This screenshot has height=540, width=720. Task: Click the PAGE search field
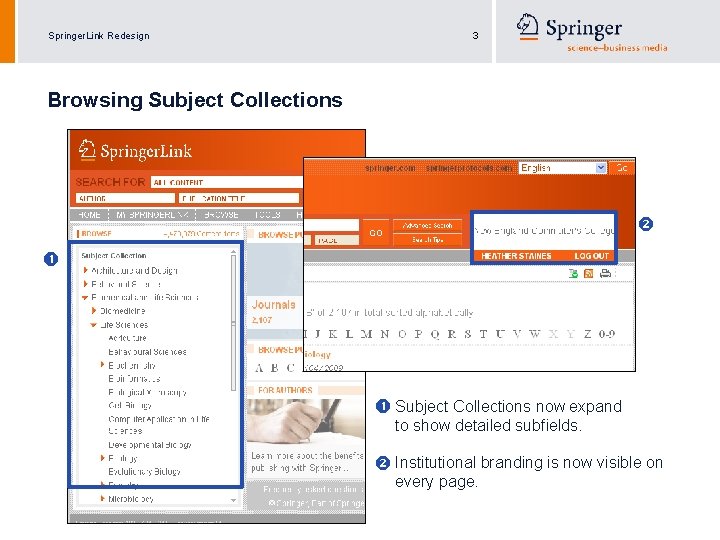(x=336, y=240)
